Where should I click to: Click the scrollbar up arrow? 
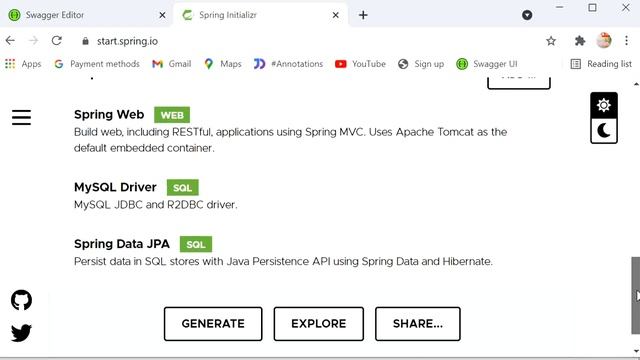tap(636, 84)
